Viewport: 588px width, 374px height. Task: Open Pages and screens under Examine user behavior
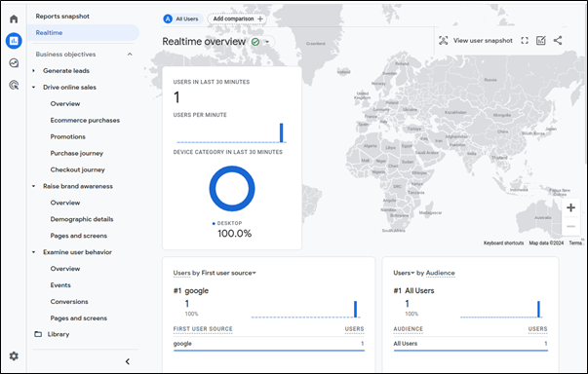tap(79, 318)
